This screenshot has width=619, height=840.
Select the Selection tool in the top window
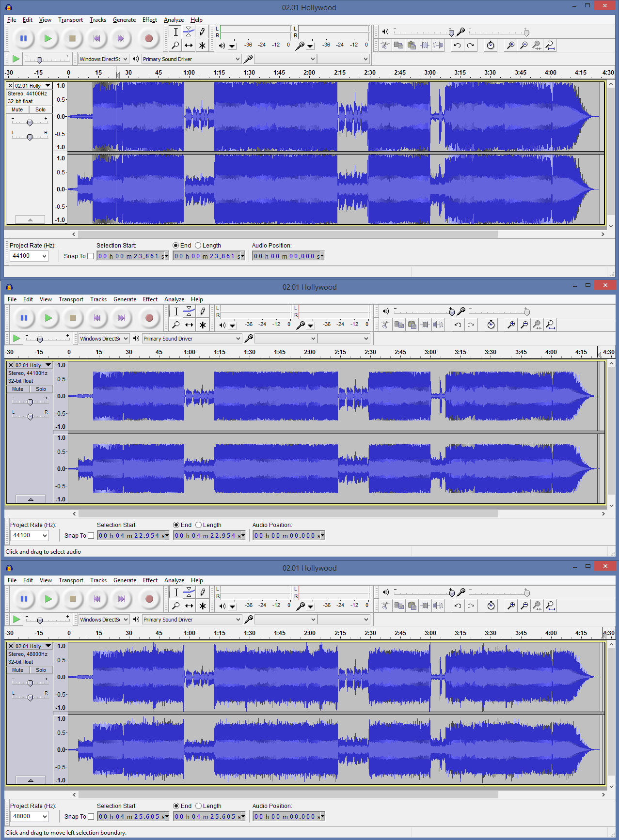175,32
